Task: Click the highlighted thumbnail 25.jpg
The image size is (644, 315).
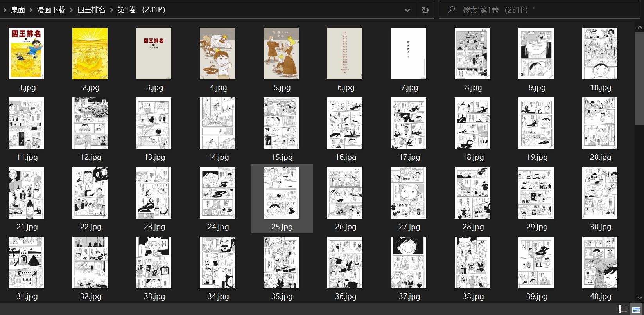Action: coord(282,193)
